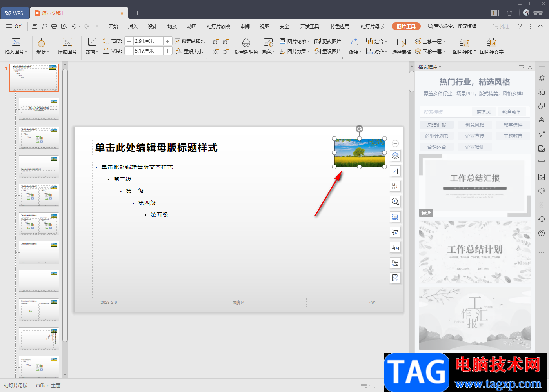549x392 pixels.
Task: Click the Compress Picture (压缩图片) icon
Action: pos(67,42)
